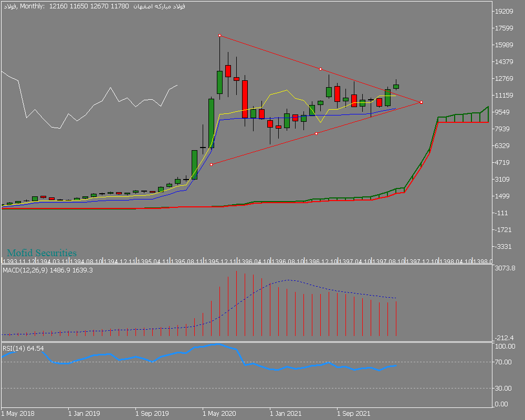
Task: Click the RSI scale value 100.00
Action: 505,346
